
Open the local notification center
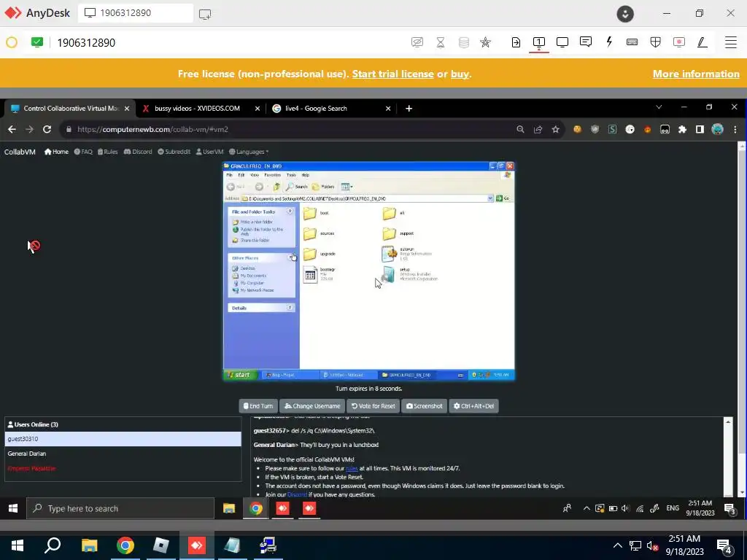coord(724,545)
